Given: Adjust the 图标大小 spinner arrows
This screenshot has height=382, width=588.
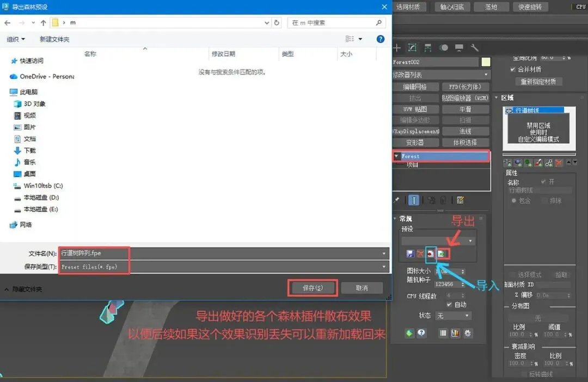Looking at the screenshot, I should pos(463,271).
